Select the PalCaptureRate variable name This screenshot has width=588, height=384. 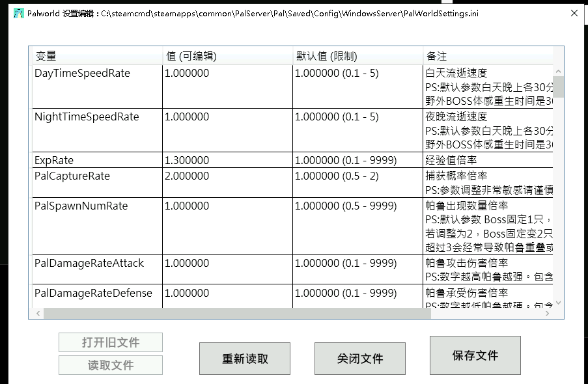coord(72,176)
